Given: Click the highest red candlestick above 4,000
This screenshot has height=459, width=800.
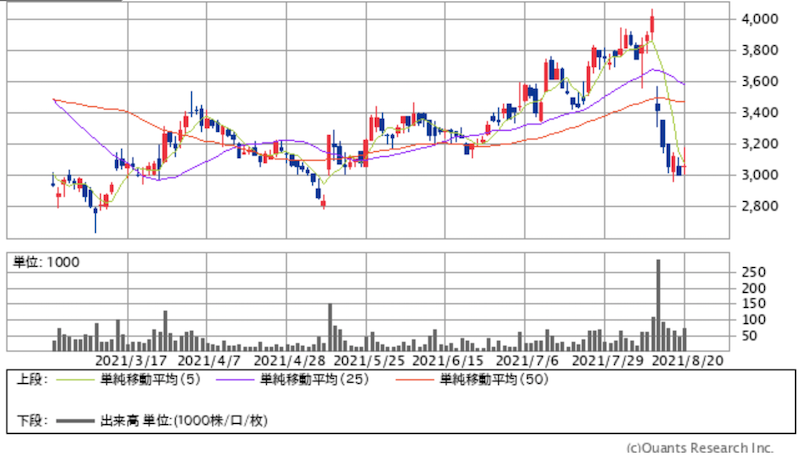Looking at the screenshot, I should pyautogui.click(x=652, y=23).
